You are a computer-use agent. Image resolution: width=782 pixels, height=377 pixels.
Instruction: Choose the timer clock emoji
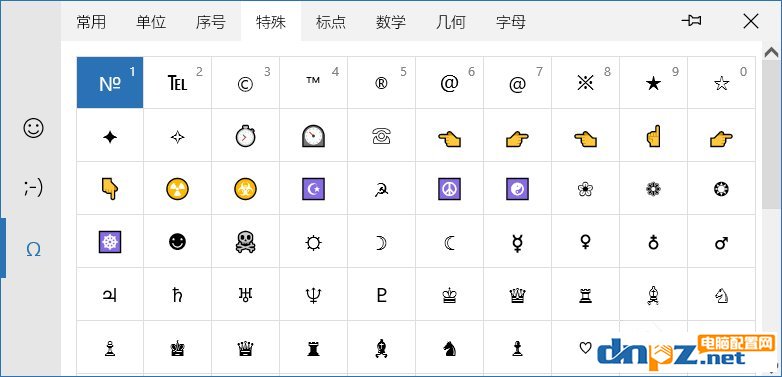313,136
